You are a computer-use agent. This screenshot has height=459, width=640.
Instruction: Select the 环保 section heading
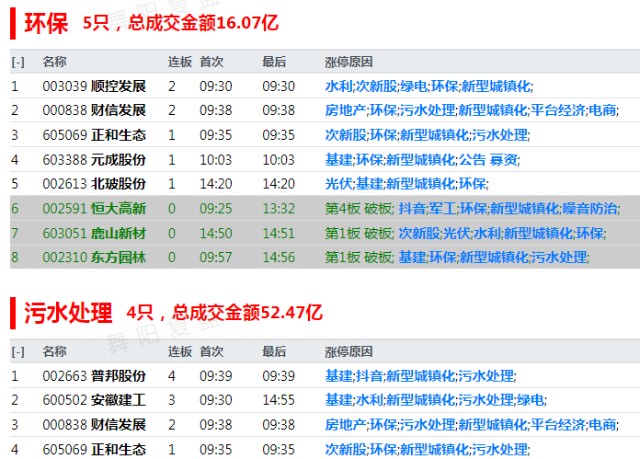[46, 23]
